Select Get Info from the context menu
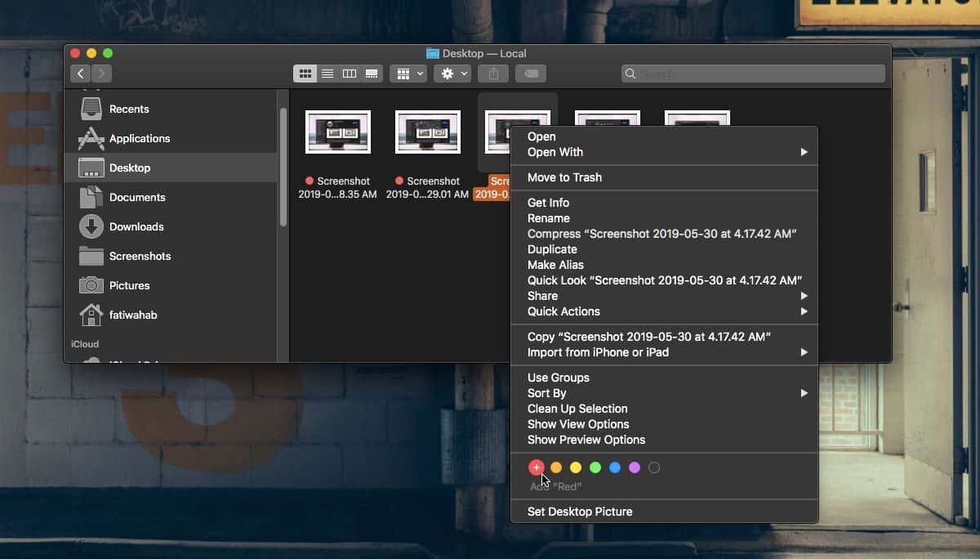 548,202
